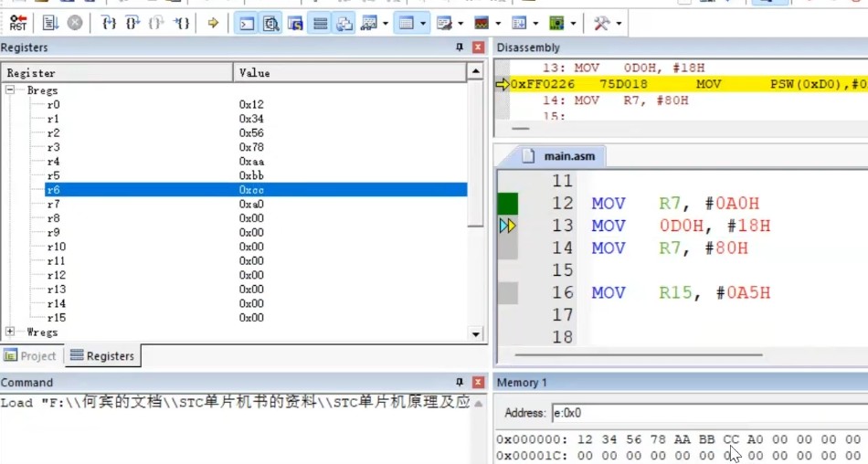Click Run to Cursor Line icon
This screenshot has width=868, height=464.
click(182, 23)
